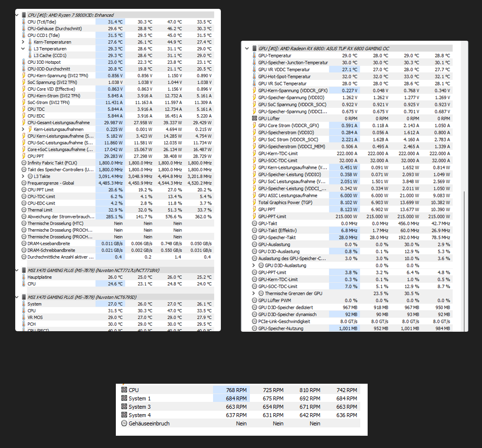
Task: Click thermometer icon beside PCH
Action: 24,324
